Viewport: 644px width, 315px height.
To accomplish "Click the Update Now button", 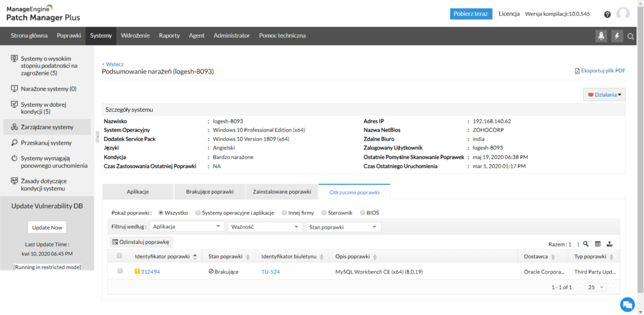I will (x=47, y=228).
